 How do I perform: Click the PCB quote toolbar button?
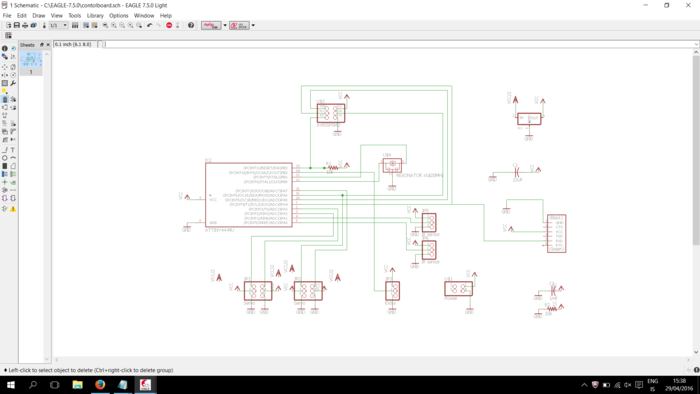pyautogui.click(x=239, y=25)
